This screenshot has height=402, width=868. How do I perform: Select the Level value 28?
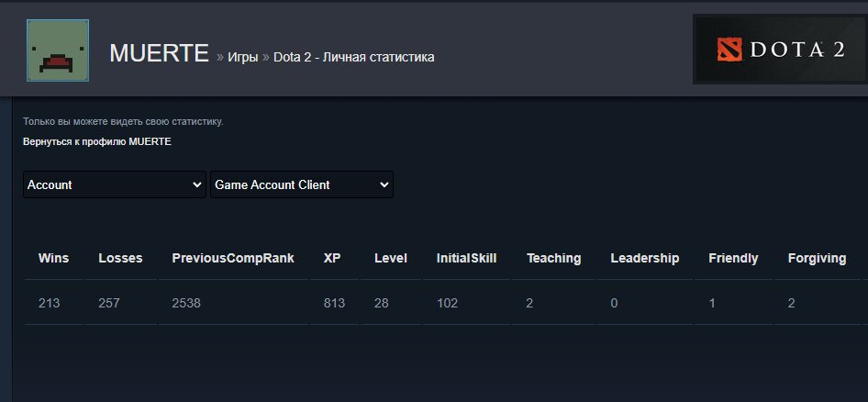(x=382, y=303)
